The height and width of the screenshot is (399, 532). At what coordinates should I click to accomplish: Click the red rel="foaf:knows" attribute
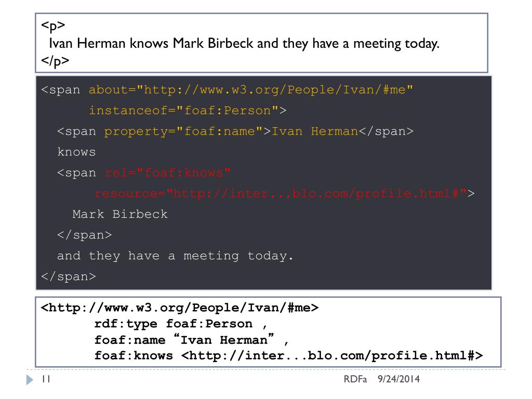(168, 172)
